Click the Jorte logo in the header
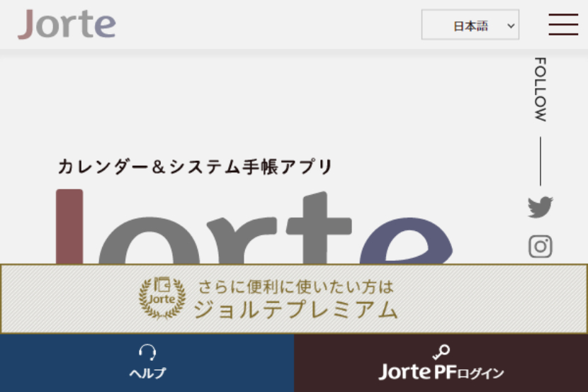588x392 pixels. [67, 25]
